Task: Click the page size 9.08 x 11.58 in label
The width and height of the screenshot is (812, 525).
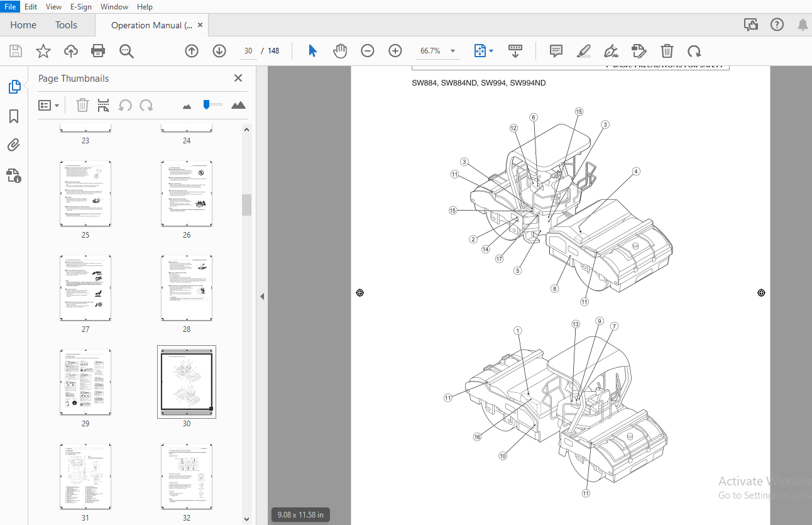Action: (x=300, y=514)
